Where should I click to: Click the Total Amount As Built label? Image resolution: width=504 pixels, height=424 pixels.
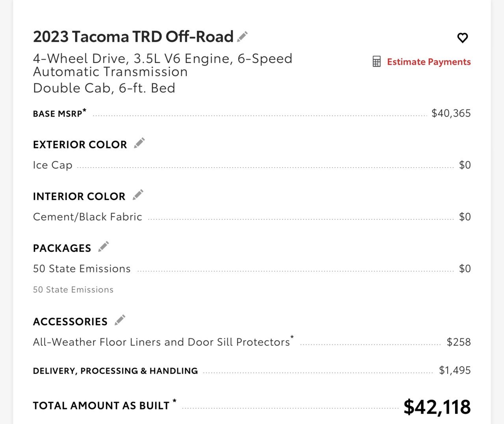point(104,405)
